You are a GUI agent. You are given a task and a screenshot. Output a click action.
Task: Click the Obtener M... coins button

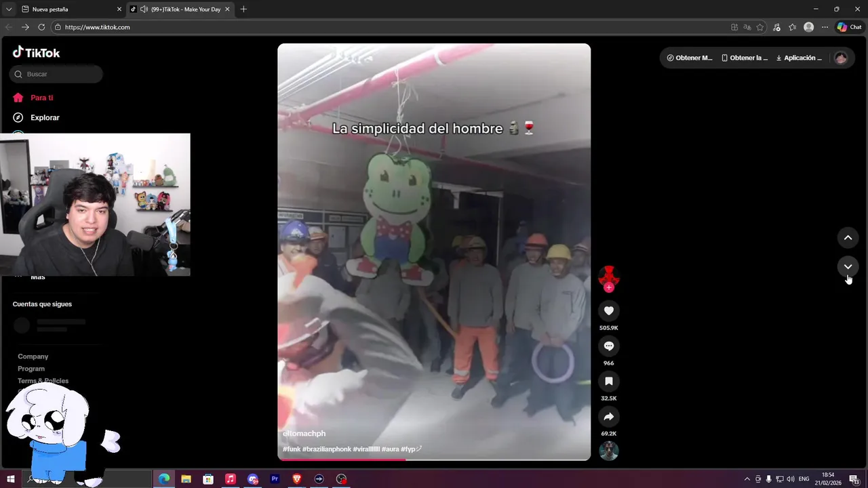(690, 58)
